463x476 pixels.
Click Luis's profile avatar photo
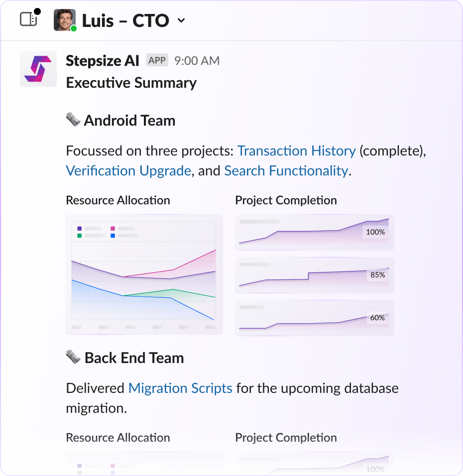[64, 19]
